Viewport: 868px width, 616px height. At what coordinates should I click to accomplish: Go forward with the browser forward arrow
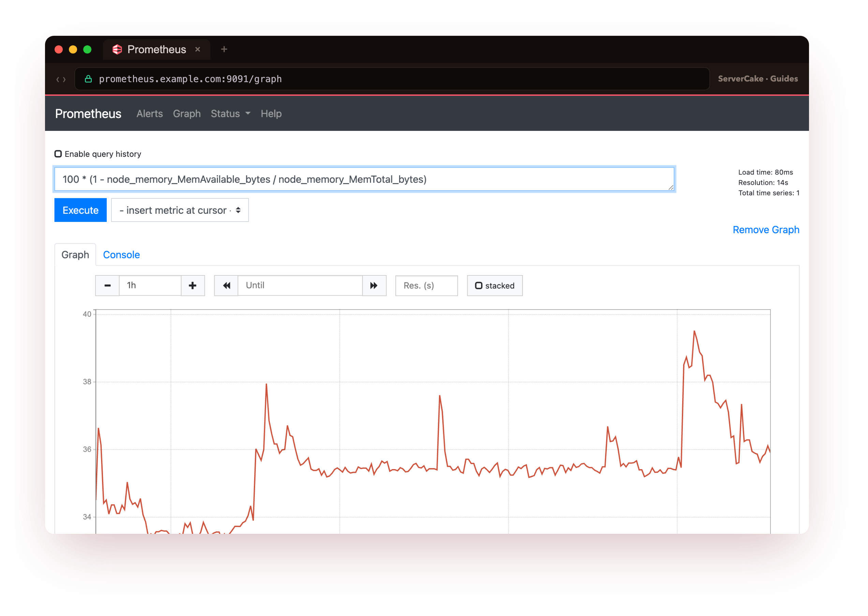coord(64,79)
